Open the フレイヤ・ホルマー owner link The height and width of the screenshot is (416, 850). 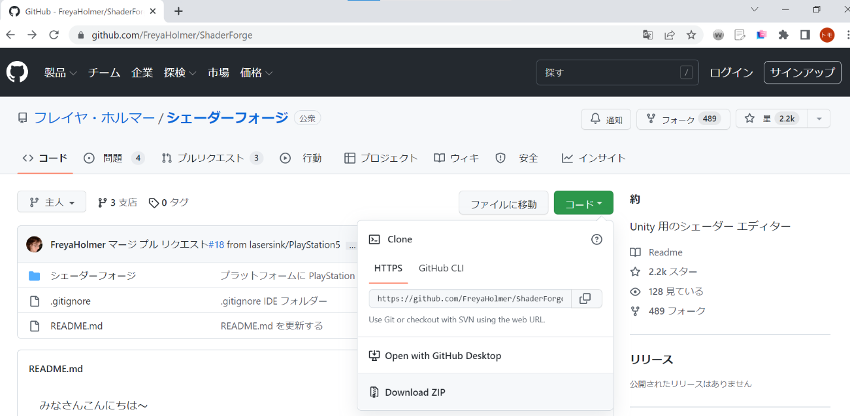(x=94, y=117)
